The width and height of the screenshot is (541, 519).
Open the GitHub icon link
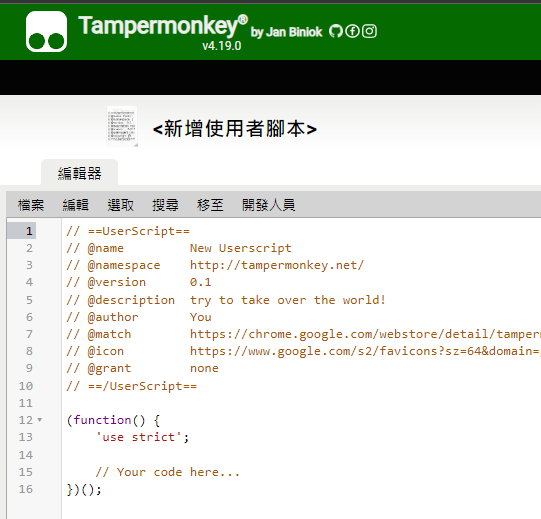coord(335,31)
